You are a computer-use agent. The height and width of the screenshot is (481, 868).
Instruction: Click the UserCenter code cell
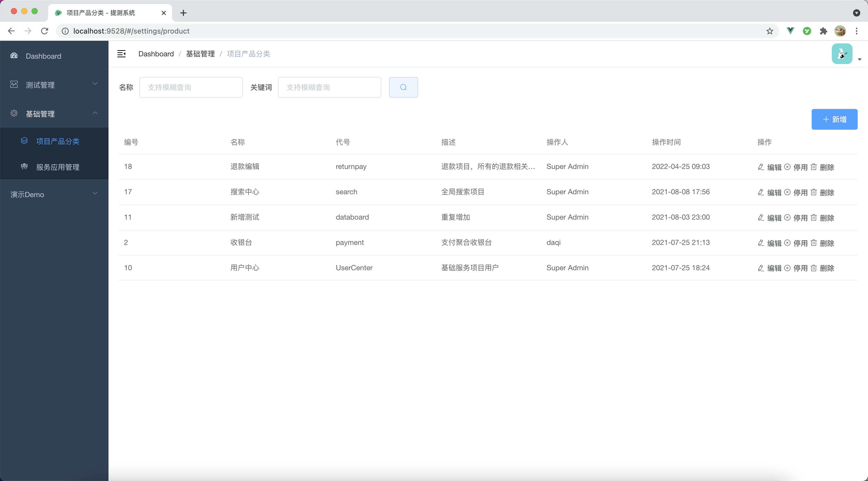coord(354,267)
